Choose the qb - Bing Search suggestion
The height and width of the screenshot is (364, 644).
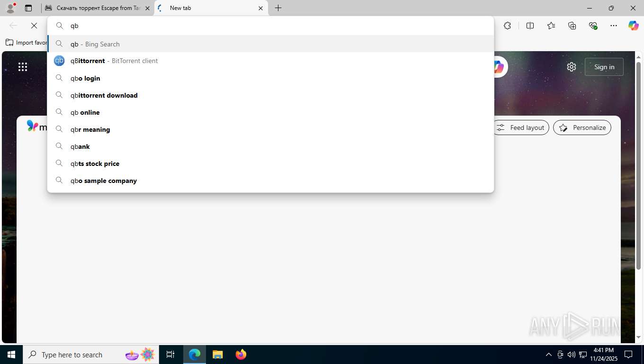270,44
